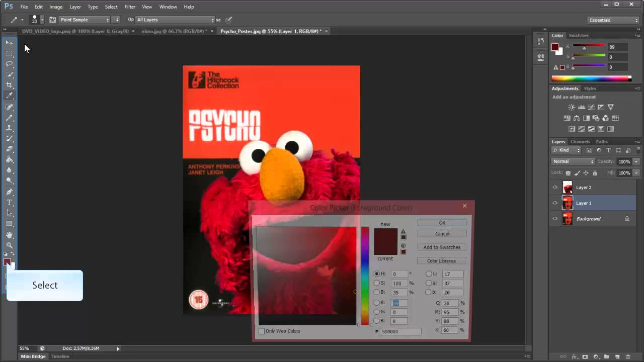Switch to the Timeline tab

(60, 356)
